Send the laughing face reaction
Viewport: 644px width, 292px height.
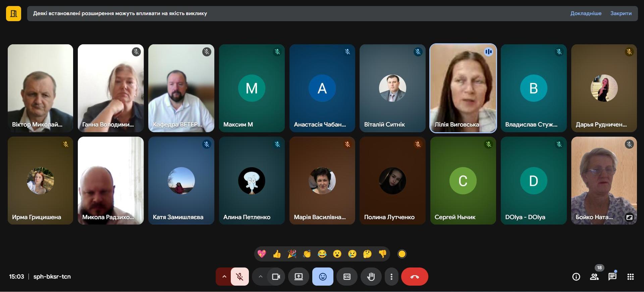click(322, 254)
